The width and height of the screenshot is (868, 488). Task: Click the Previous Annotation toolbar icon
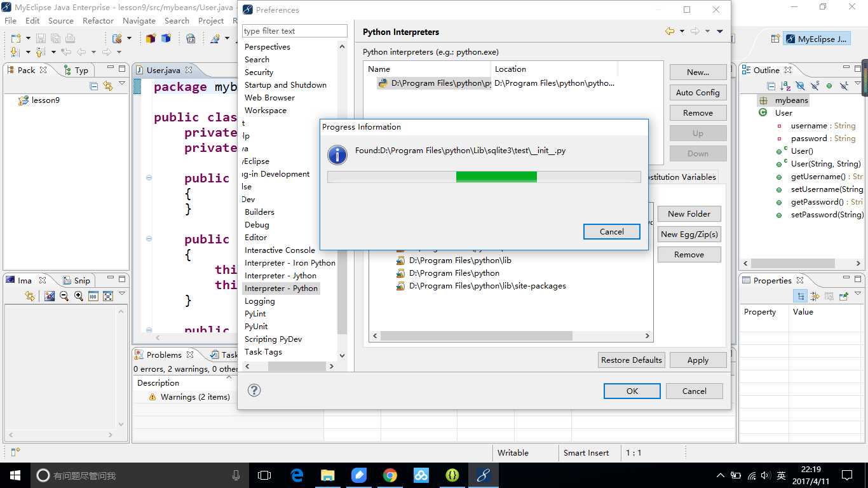click(x=41, y=52)
